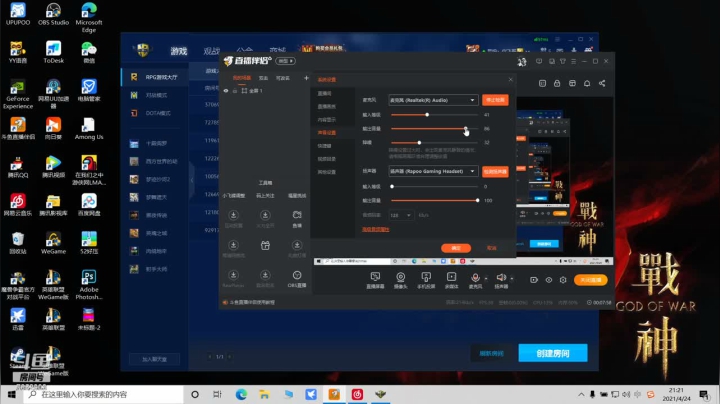Open WeGame desktop icon
Image resolution: width=720 pixels, height=404 pixels.
point(53,243)
